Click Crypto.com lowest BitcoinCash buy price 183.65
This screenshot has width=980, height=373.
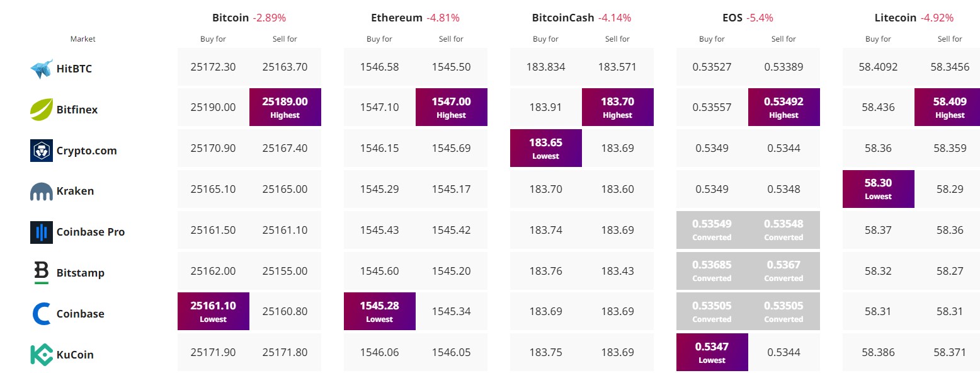tap(545, 147)
